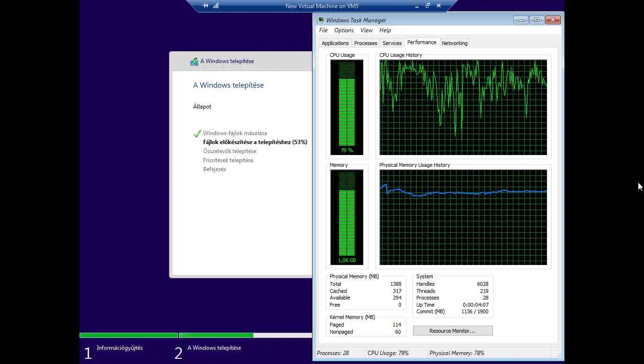Close the Windows Task Manager window
The height and width of the screenshot is (364, 644).
(553, 20)
